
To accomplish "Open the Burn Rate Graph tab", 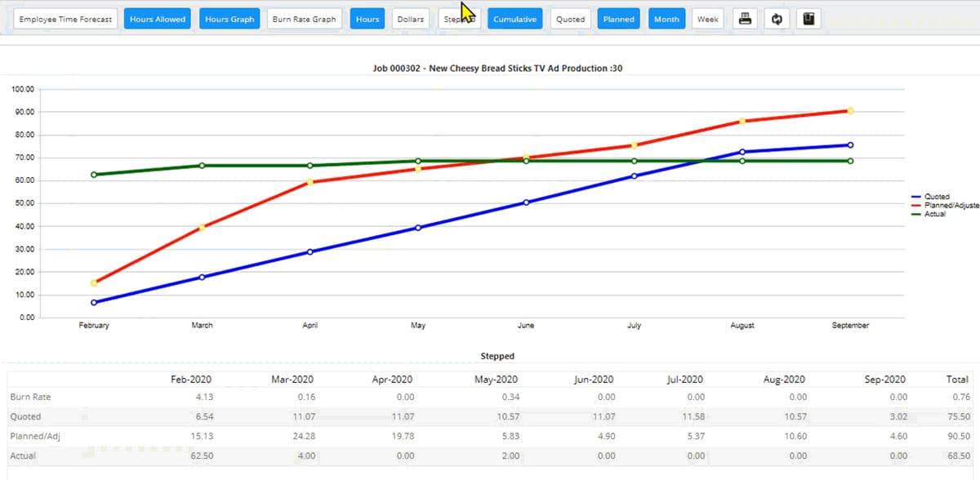I will [x=304, y=18].
